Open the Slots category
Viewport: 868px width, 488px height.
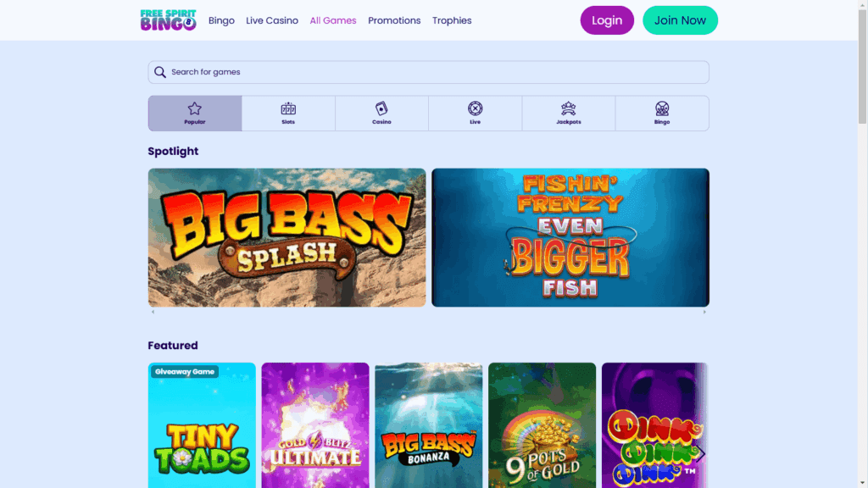point(288,114)
